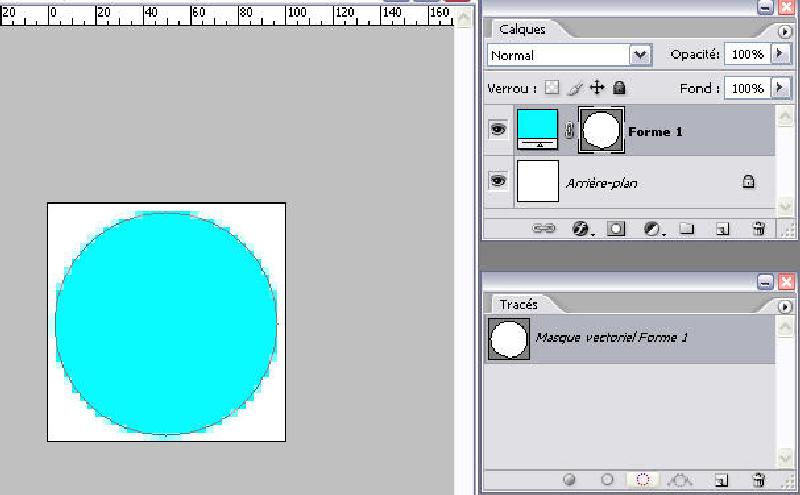Create a new layer group folder
The image size is (800, 495).
687,228
